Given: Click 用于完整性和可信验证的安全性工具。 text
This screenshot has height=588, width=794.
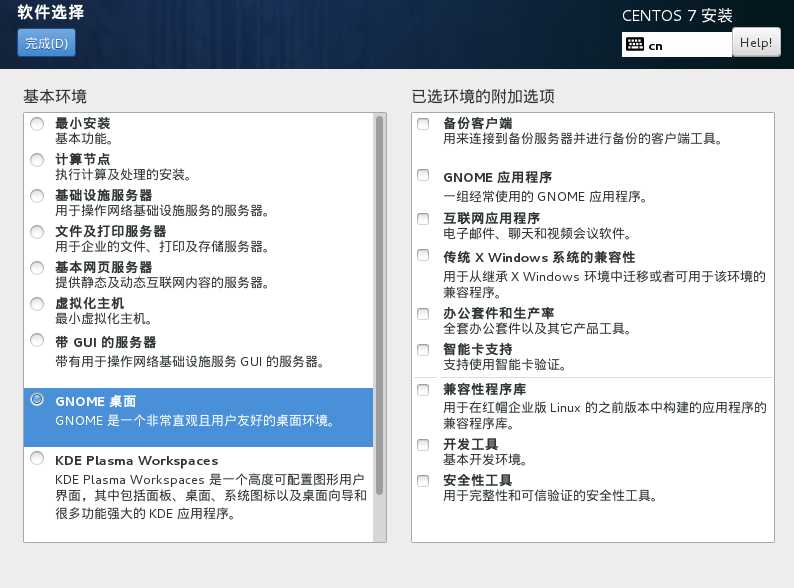Looking at the screenshot, I should point(550,496).
